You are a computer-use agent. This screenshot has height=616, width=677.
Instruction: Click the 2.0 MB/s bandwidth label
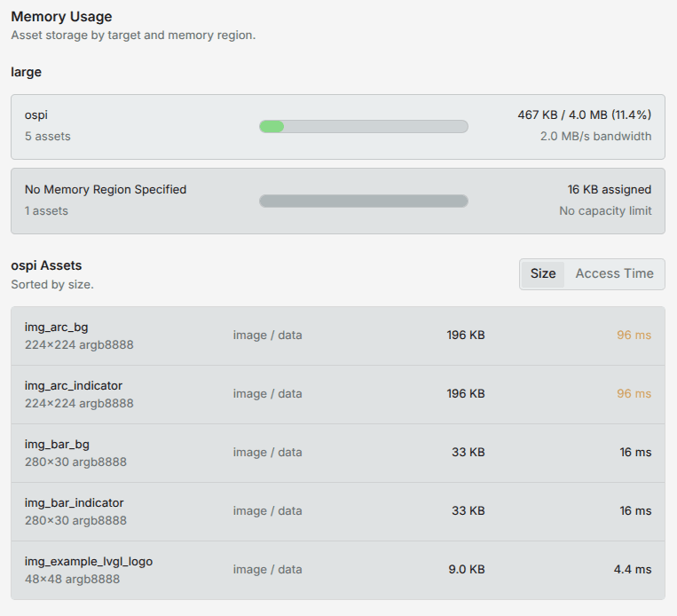point(595,137)
